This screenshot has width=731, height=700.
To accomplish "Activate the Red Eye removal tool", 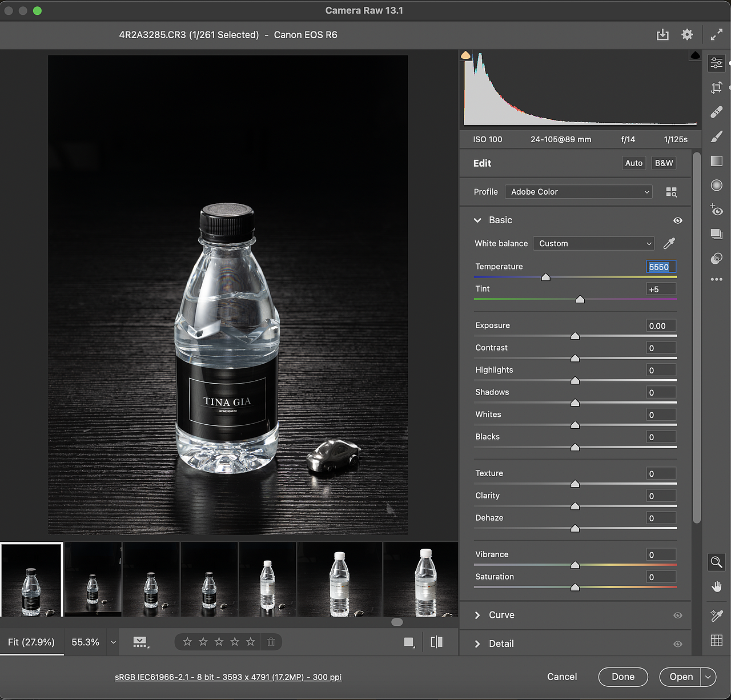I will (716, 210).
